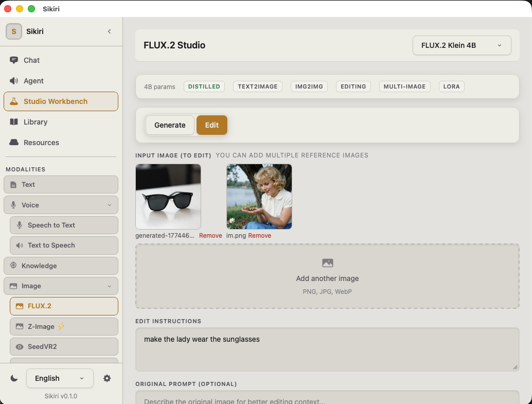
Task: Click the Studio Workbench flask icon
Action: point(14,101)
